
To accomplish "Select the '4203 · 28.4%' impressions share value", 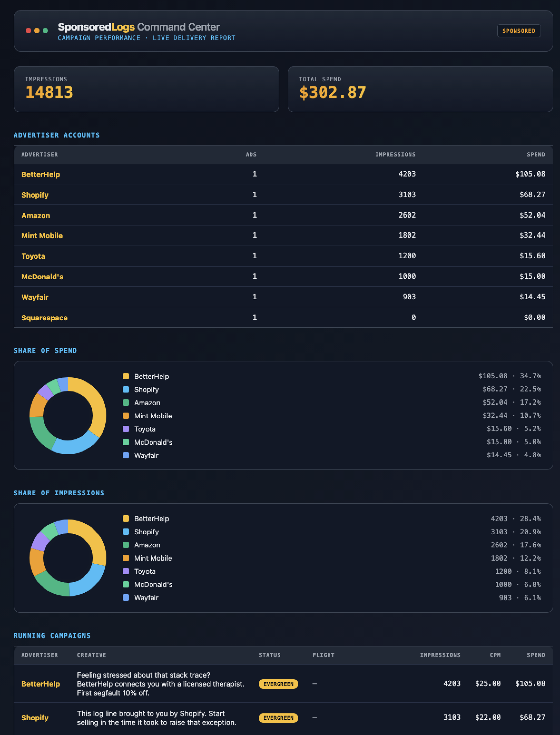I will coord(516,519).
